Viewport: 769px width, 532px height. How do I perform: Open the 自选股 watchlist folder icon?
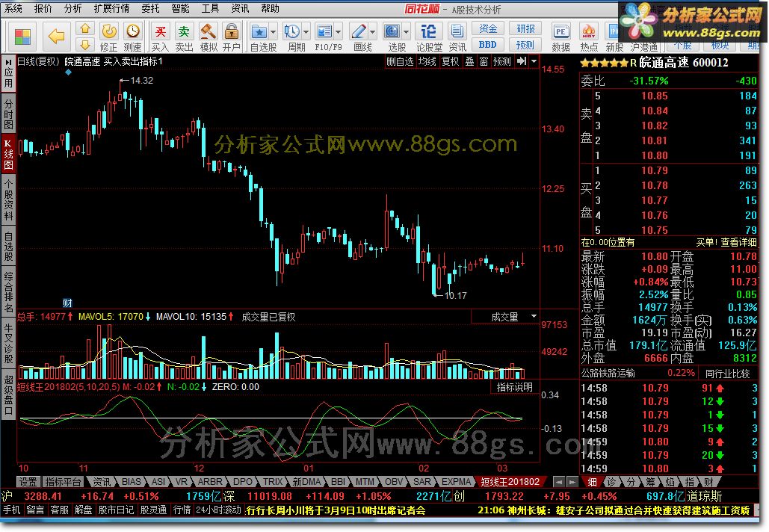(259, 32)
